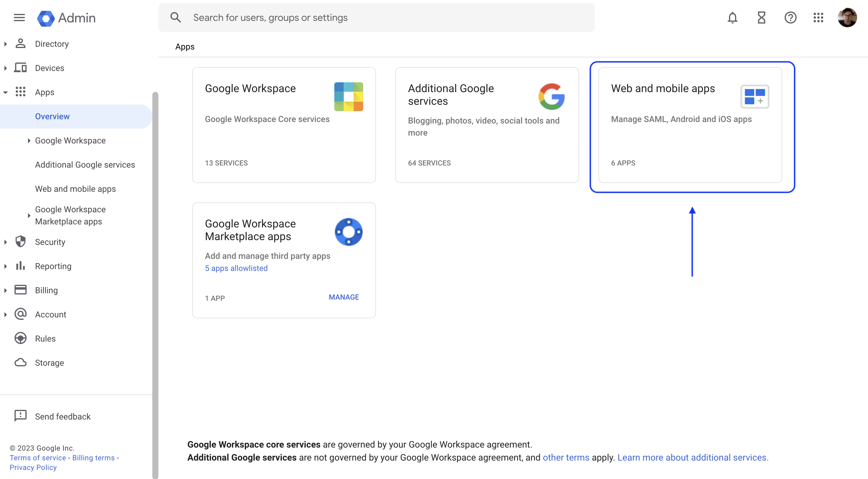Click the Google Workspace colorful tile icon
The height and width of the screenshot is (479, 868).
coord(349,97)
